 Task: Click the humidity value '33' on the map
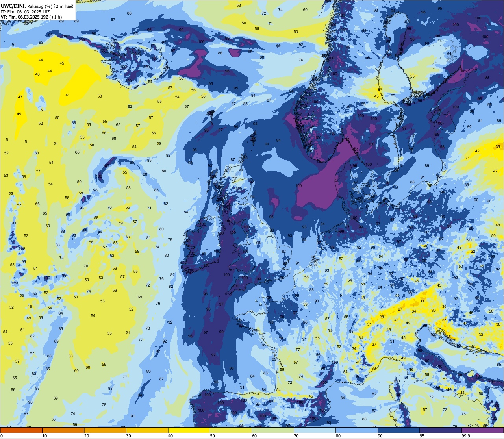tap(481, 335)
